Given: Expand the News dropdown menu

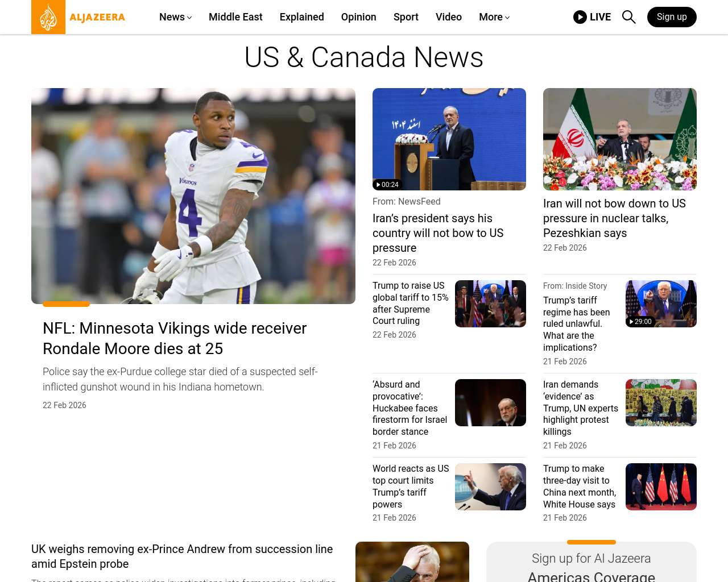Looking at the screenshot, I should pos(175,17).
